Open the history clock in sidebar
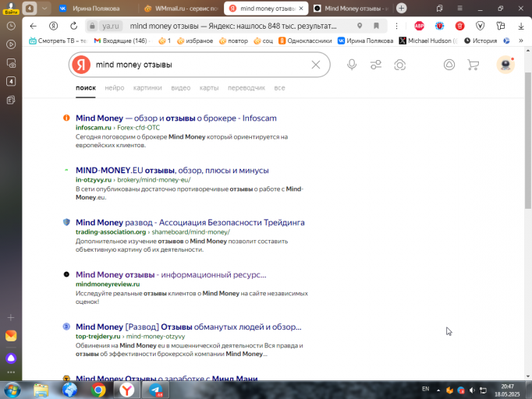Viewport: 532px width, 399px height. 11,26
